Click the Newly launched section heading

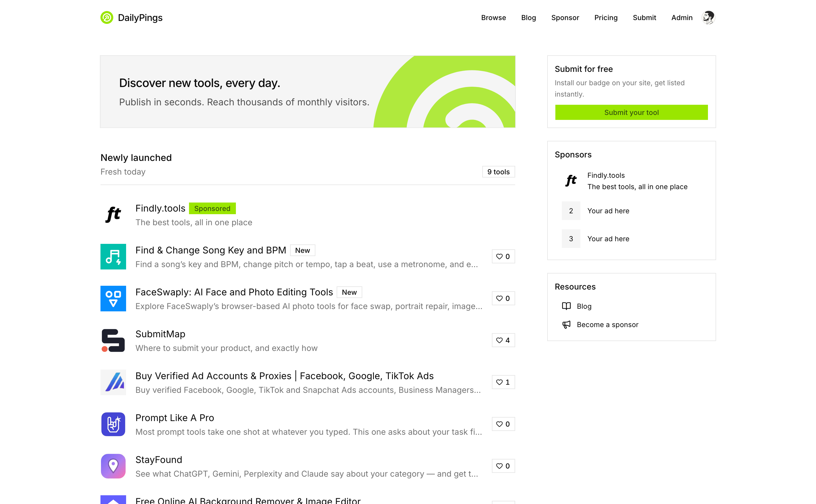tap(136, 158)
